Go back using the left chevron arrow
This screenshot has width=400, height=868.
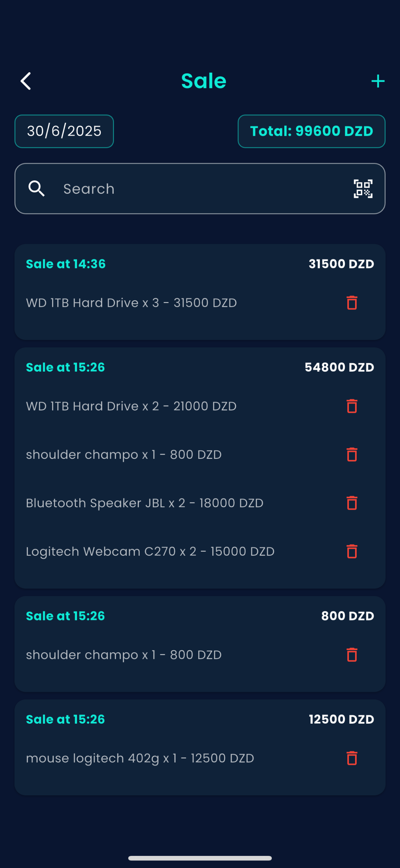click(x=26, y=81)
